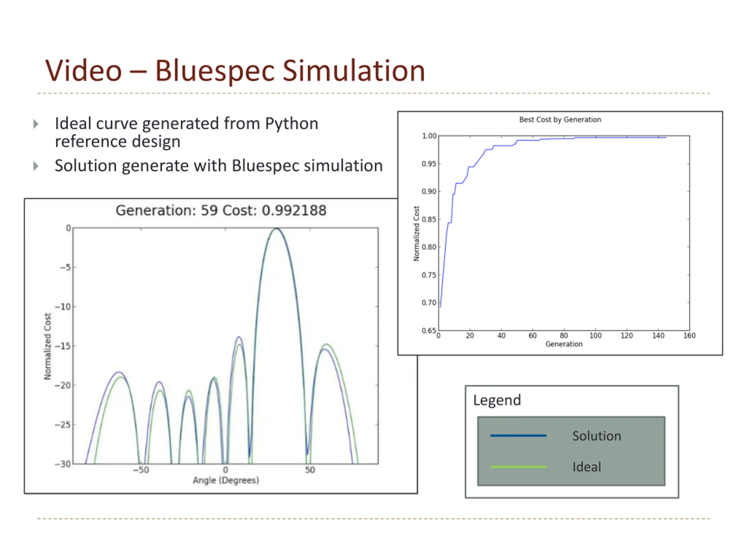Click the 'Generation' x-axis label on cost chart

click(x=564, y=344)
